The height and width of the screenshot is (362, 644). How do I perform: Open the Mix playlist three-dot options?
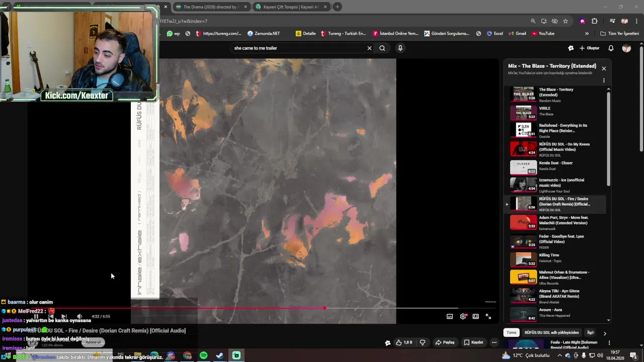(x=604, y=80)
